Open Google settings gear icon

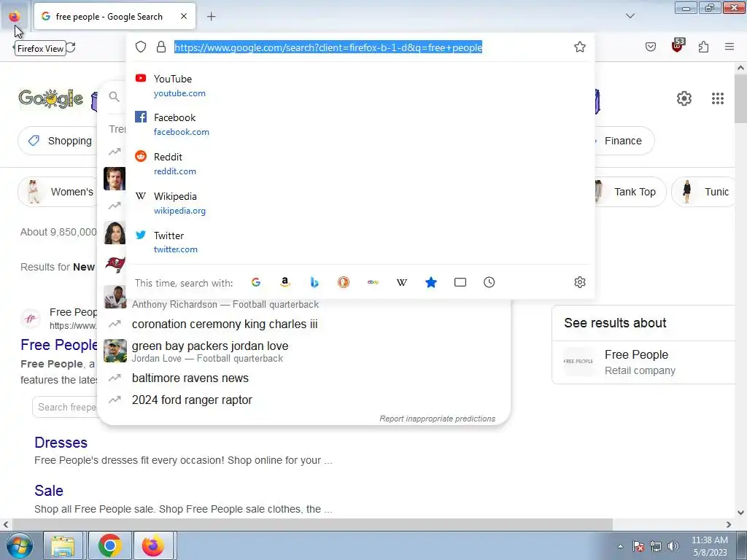(684, 98)
